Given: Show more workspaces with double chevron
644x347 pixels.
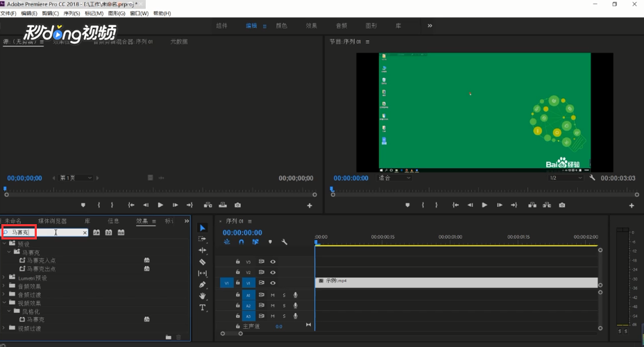Looking at the screenshot, I should point(430,26).
